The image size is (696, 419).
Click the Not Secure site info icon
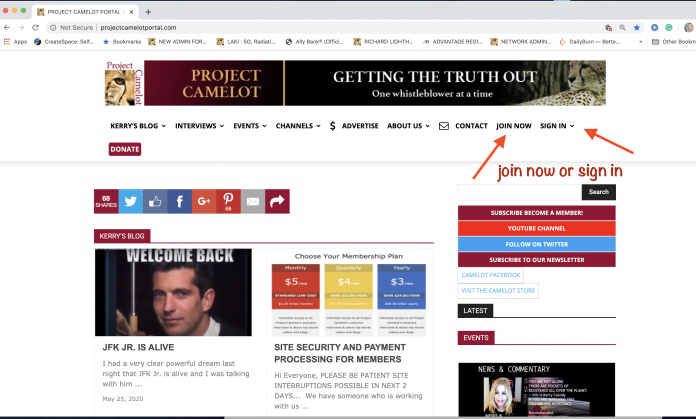click(53, 28)
